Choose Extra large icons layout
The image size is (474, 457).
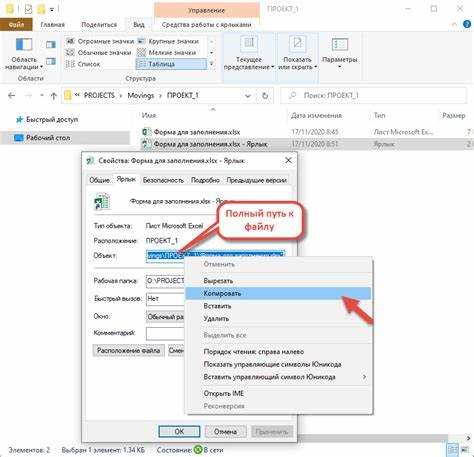coord(100,41)
